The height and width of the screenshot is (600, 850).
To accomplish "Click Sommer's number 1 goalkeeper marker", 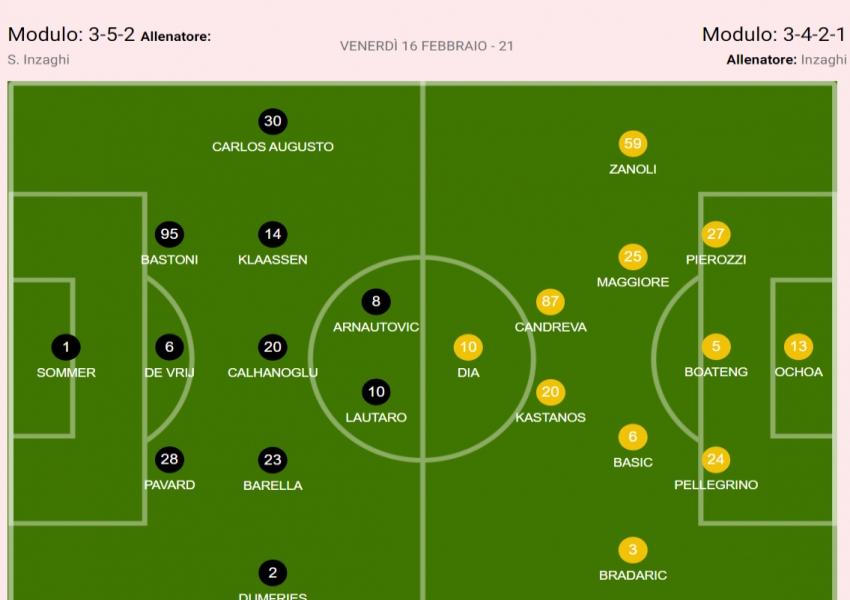I will (x=66, y=348).
